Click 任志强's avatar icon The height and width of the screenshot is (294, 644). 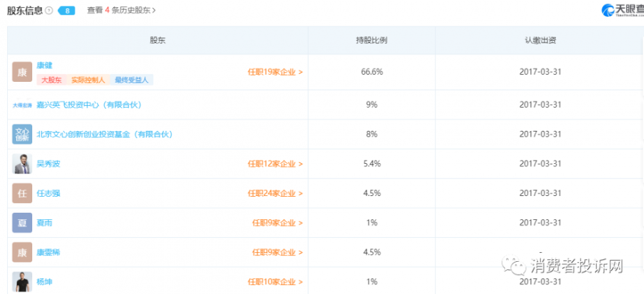(x=22, y=193)
